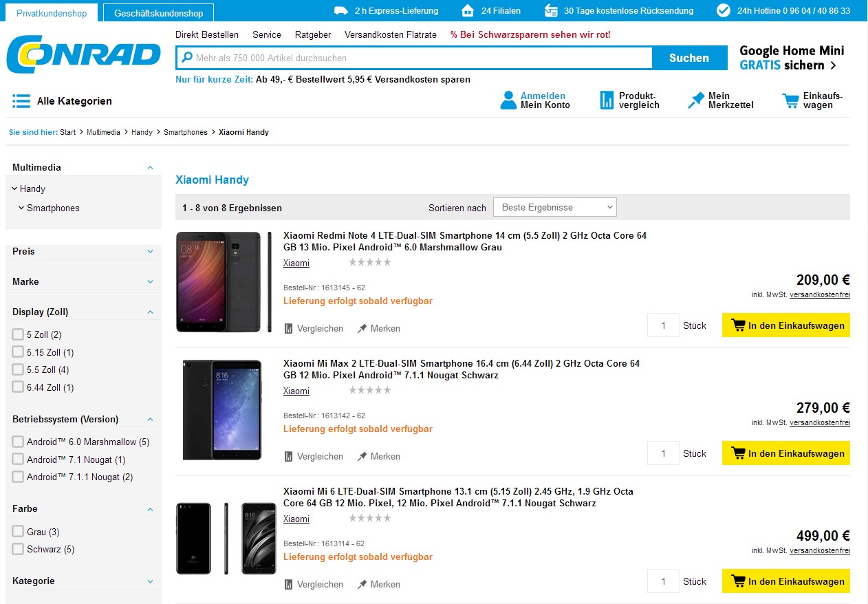Open the Alle Kategorien hamburger icon
Image resolution: width=868 pixels, height=604 pixels.
(21, 101)
